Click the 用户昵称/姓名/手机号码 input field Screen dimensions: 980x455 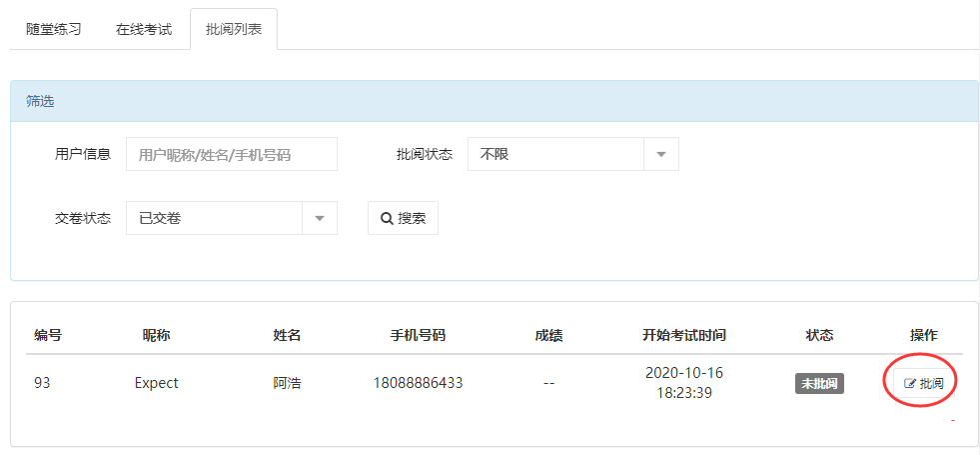[232, 155]
